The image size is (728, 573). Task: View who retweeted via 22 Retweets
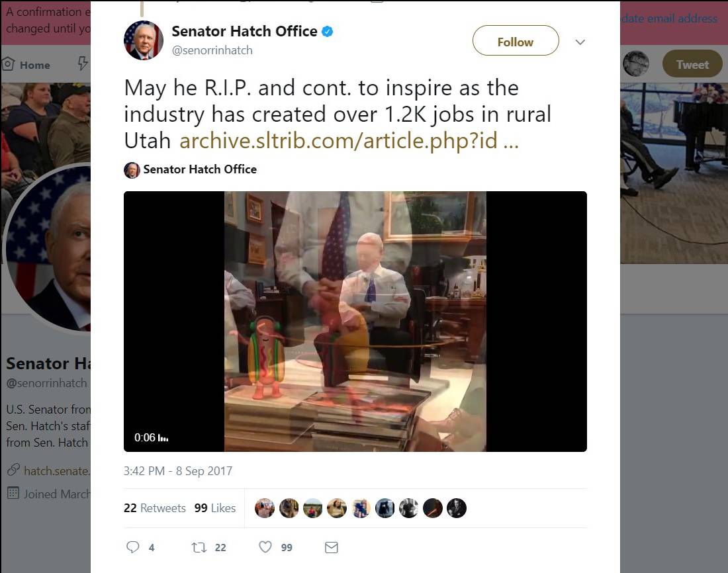click(x=155, y=508)
